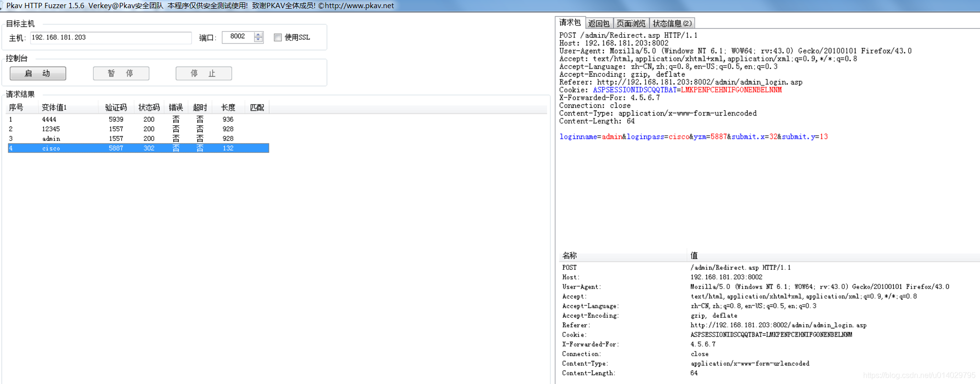This screenshot has height=384, width=980.
Task: Select result row with payload admin
Action: click(x=138, y=139)
